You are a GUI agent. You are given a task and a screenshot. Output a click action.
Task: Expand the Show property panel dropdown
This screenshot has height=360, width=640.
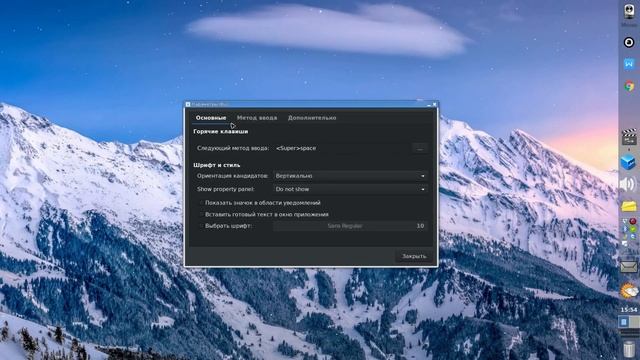350,189
